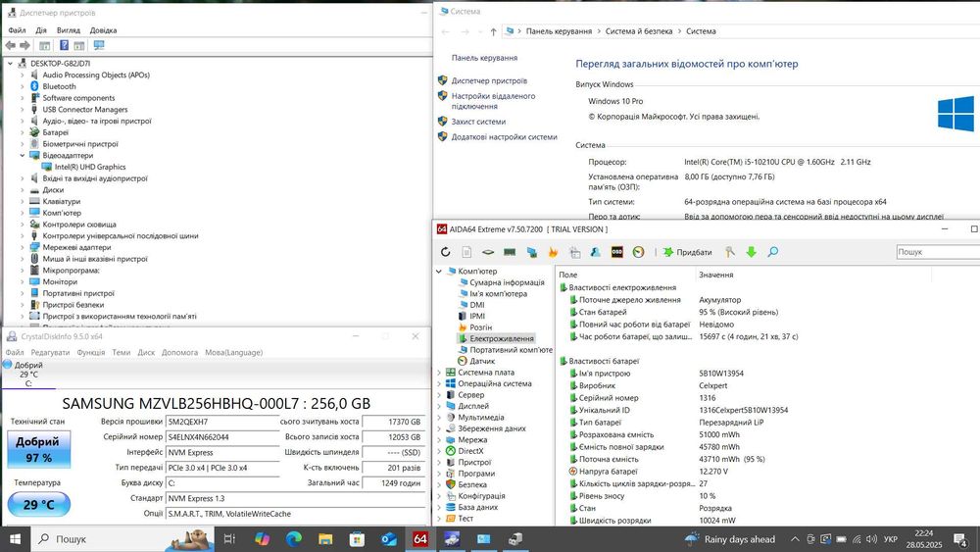Click Back arrow in Device Manager toolbar

point(11,46)
